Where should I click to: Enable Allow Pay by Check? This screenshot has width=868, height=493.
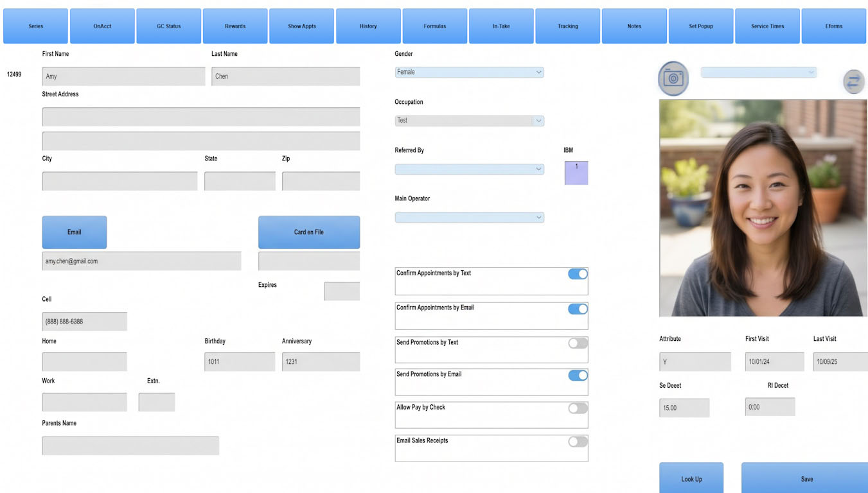coord(578,408)
